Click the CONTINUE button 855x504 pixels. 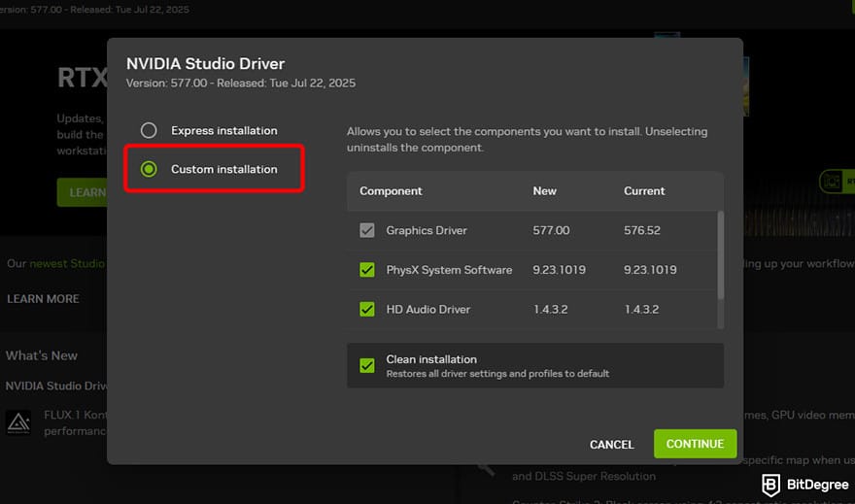696,444
